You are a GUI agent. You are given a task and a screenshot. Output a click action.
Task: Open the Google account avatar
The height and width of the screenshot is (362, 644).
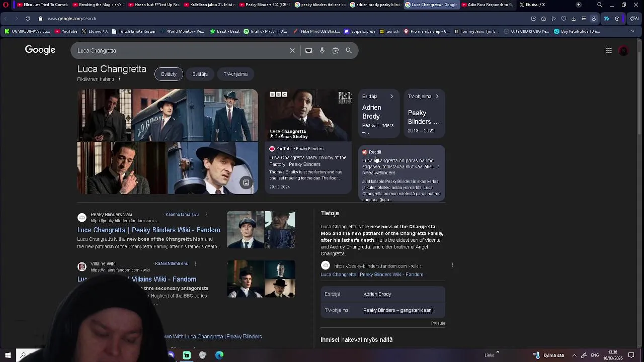(x=624, y=50)
